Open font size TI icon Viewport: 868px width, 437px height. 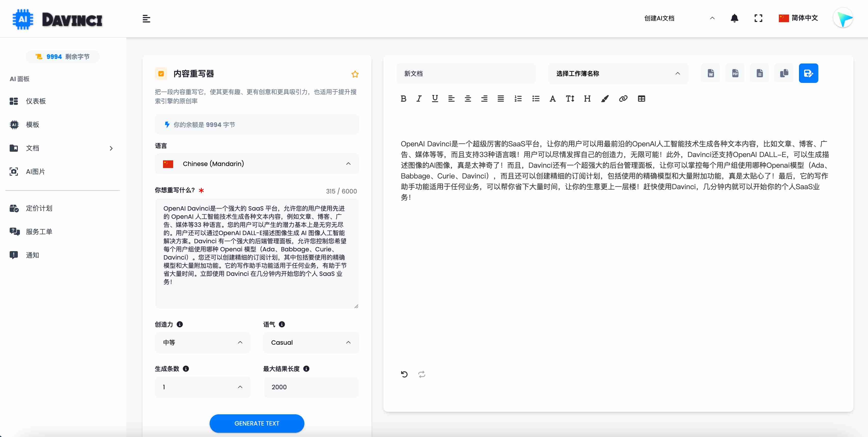pos(570,98)
